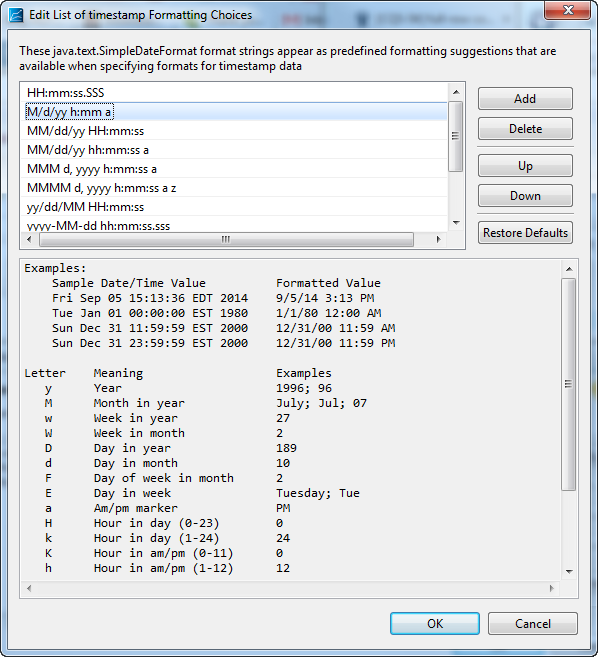The image size is (598, 657).
Task: Click the 'Month in year' meaning text
Action: coord(139,403)
